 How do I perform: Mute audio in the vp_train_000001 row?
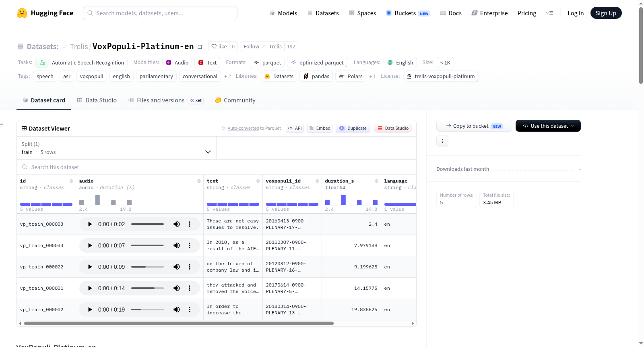177,288
